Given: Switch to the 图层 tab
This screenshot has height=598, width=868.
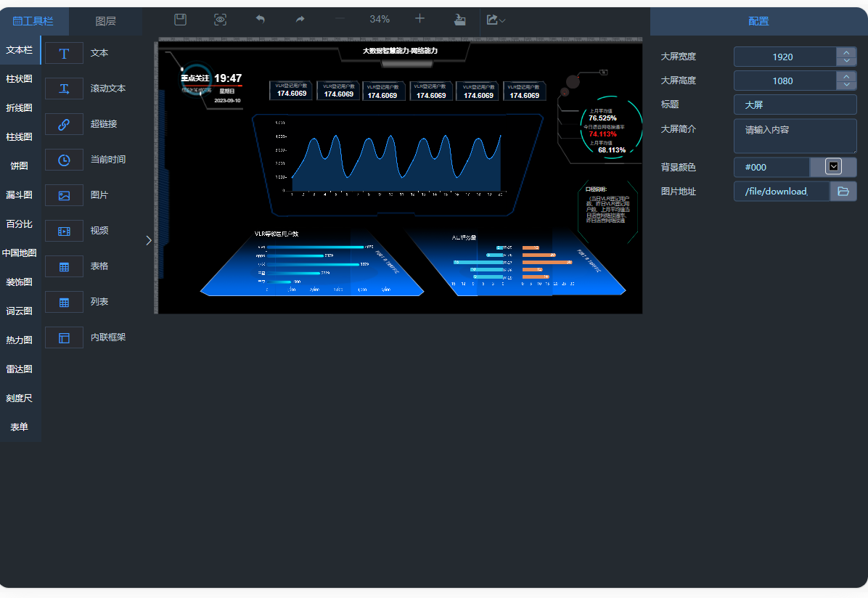Looking at the screenshot, I should (106, 21).
